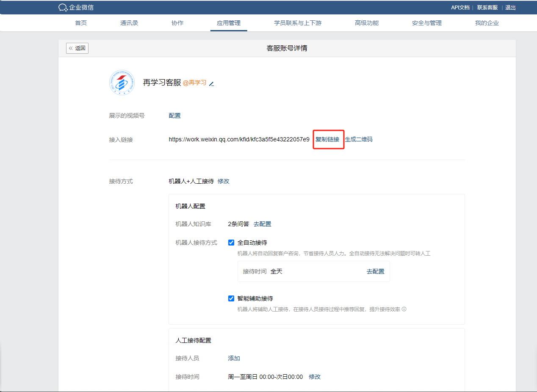This screenshot has width=537, height=392.
Task: Open the 首页 tab
Action: tap(81, 23)
